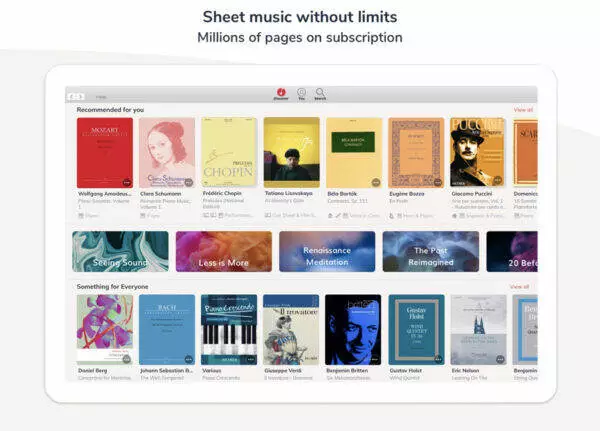600x431 pixels.
Task: Click composer name Daniel Berg
Action: tap(93, 371)
